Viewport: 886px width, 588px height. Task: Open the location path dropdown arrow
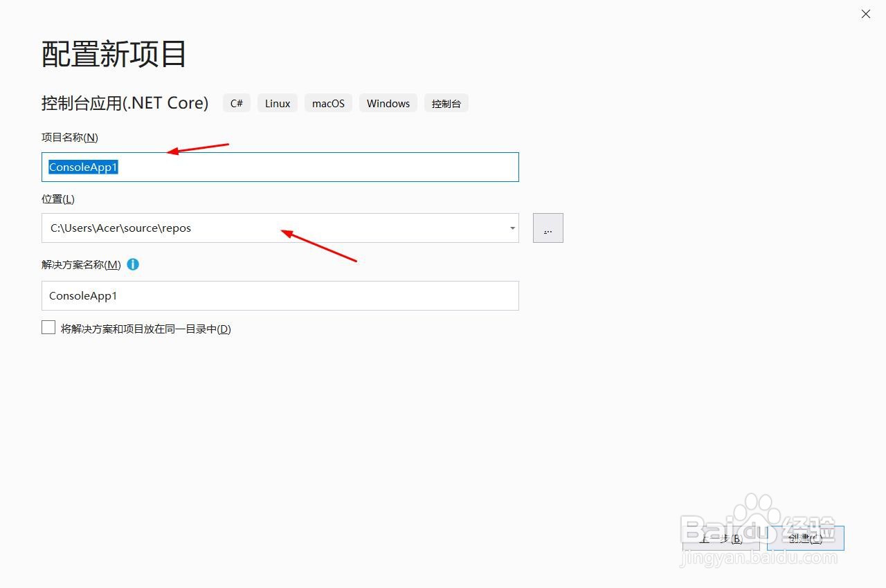point(512,228)
